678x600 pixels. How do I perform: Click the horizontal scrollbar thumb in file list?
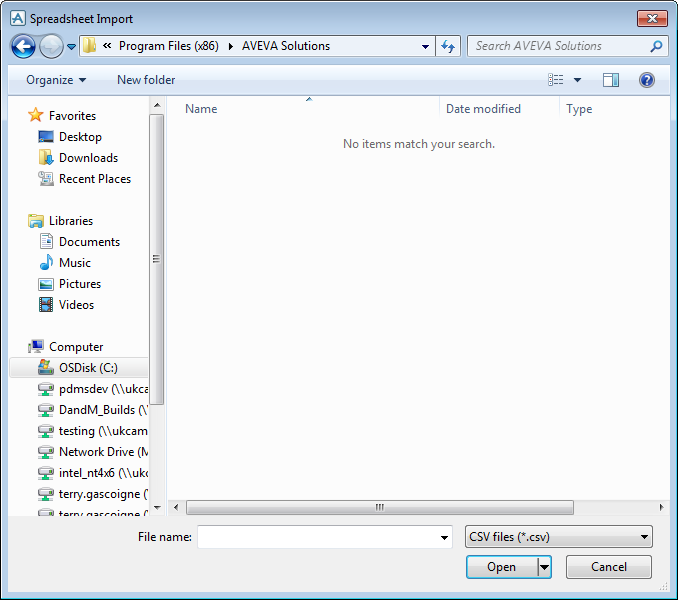380,507
